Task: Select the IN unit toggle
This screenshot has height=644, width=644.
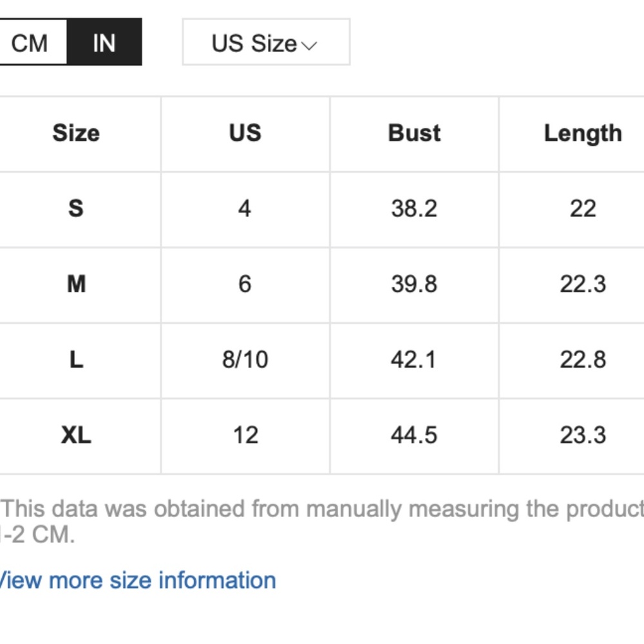Action: pyautogui.click(x=104, y=43)
